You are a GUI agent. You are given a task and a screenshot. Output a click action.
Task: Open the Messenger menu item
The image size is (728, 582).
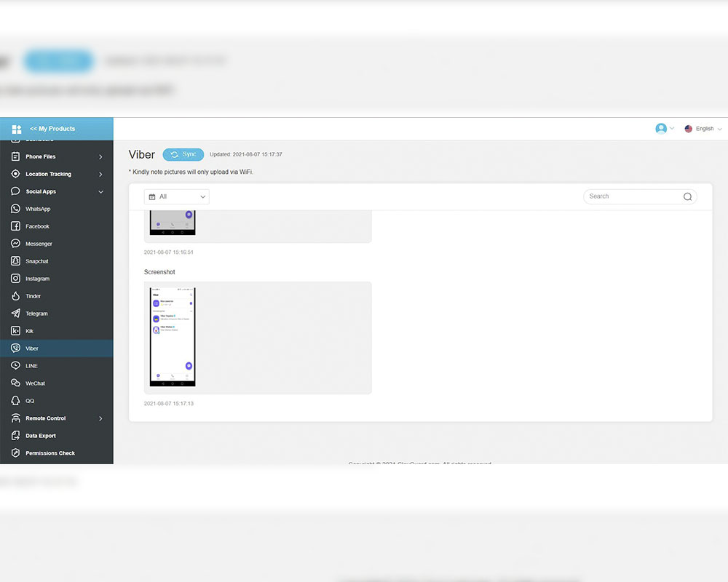[39, 244]
